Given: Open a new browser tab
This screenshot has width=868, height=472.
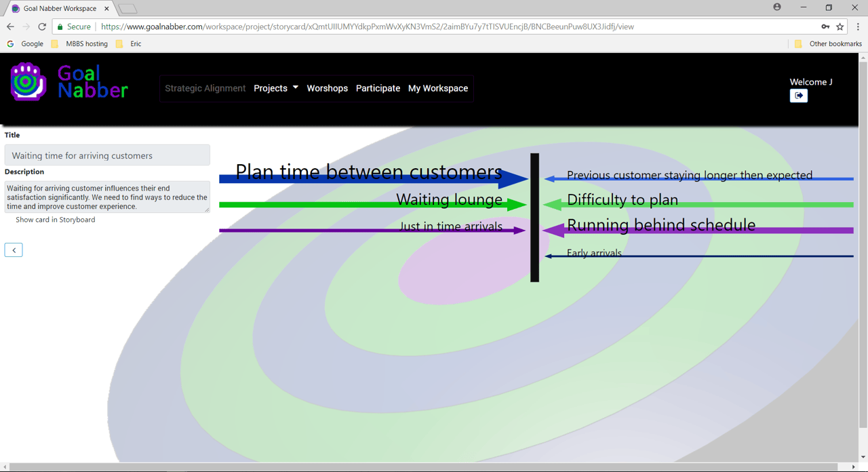Looking at the screenshot, I should [x=127, y=9].
